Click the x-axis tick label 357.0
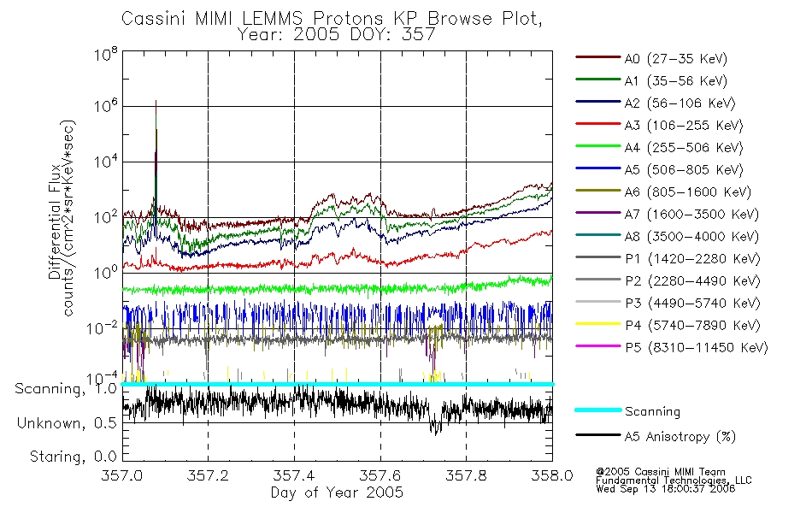This screenshot has width=812, height=513. click(x=122, y=475)
